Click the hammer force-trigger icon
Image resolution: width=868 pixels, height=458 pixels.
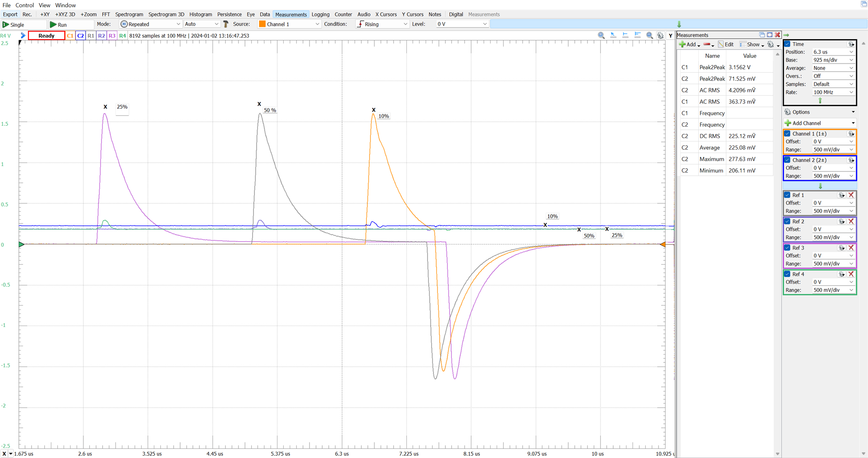226,24
